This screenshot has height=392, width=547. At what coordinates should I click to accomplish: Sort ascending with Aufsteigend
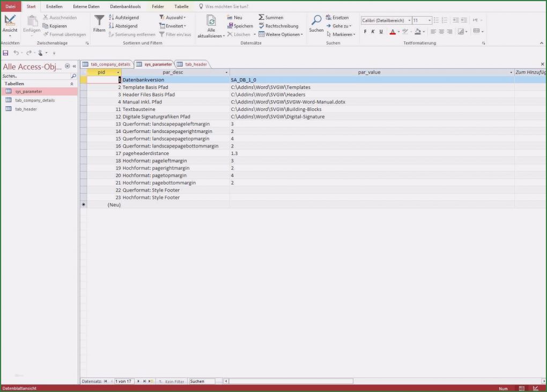click(124, 18)
